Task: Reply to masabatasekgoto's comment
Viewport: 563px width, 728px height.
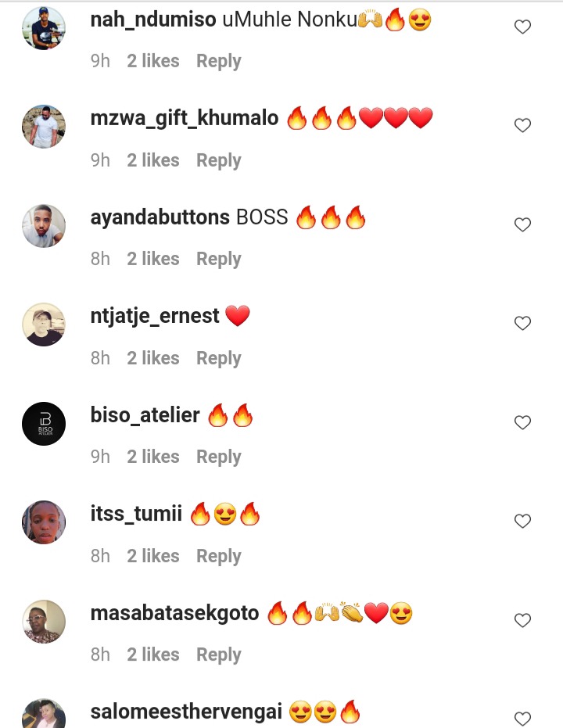Action: pos(219,654)
